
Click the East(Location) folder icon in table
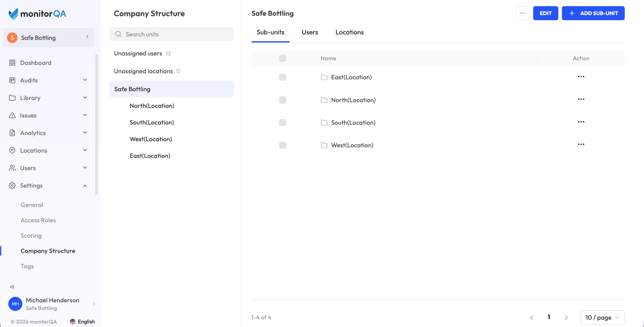coord(324,77)
